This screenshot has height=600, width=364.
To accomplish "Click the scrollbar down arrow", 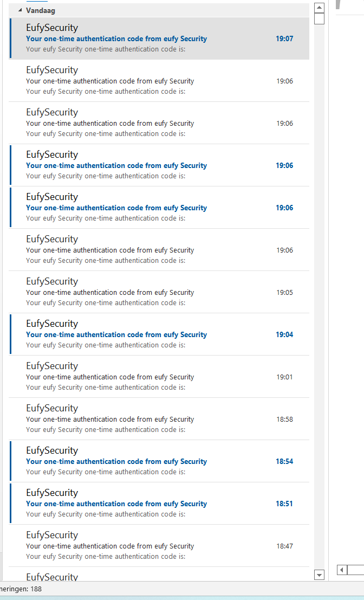I will click(x=319, y=575).
